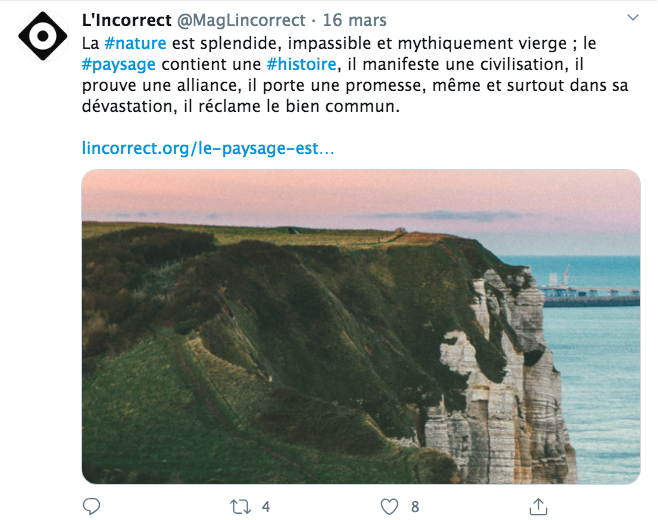Click the retweet arrows icon
This screenshot has width=658, height=520.
click(240, 507)
